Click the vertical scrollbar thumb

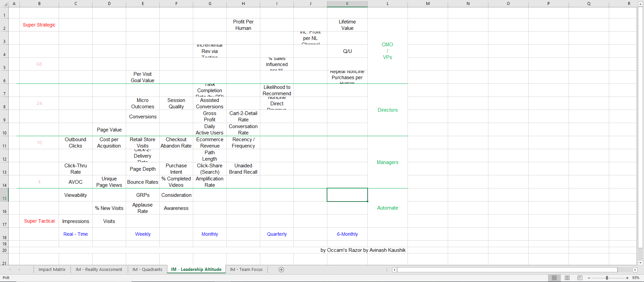(641, 127)
